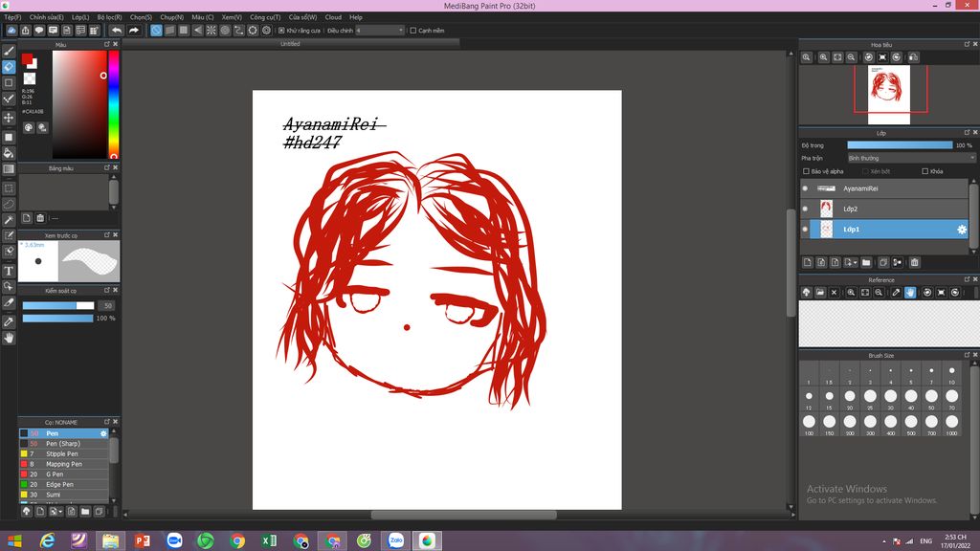The width and height of the screenshot is (980, 551).
Task: Open the Bộ lọc(R) menu
Action: 109,17
